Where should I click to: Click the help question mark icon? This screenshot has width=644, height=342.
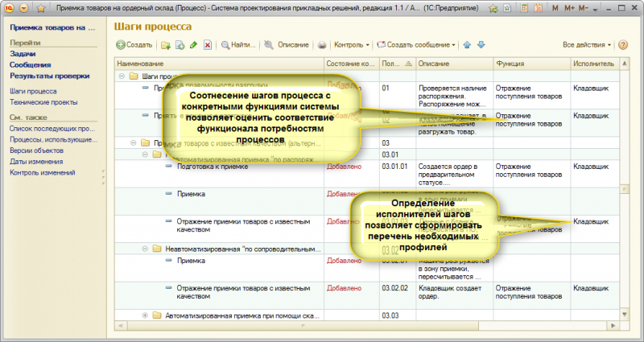(x=622, y=45)
